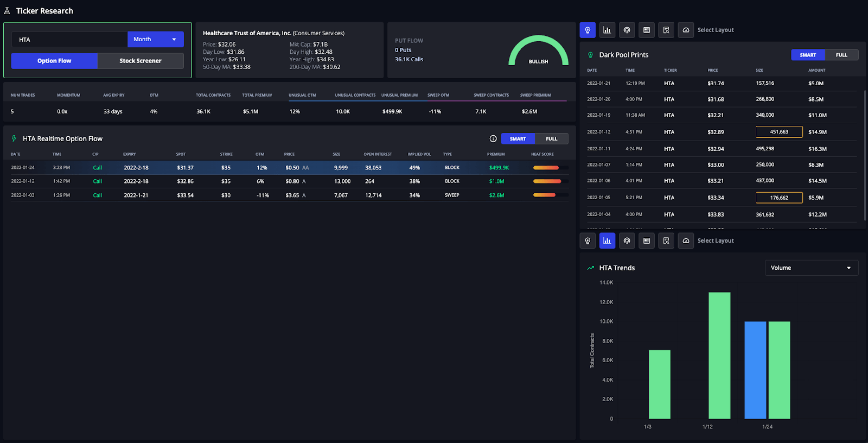Select the bar chart icon in lower panel toolbar
Image resolution: width=868 pixels, height=443 pixels.
click(x=607, y=241)
